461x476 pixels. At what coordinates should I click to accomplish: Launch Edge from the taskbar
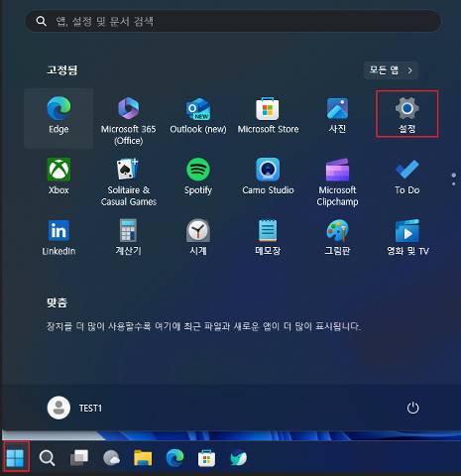[x=174, y=458]
